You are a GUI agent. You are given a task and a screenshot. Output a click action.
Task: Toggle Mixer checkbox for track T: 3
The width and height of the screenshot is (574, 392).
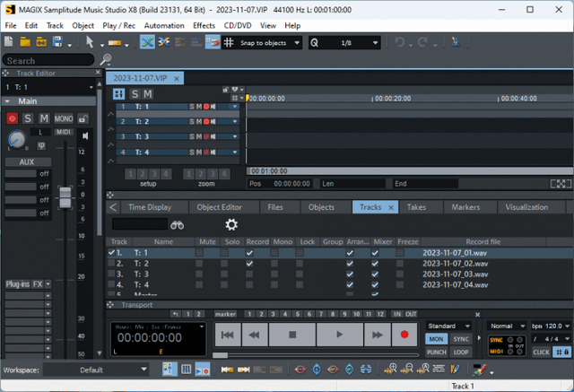[375, 274]
